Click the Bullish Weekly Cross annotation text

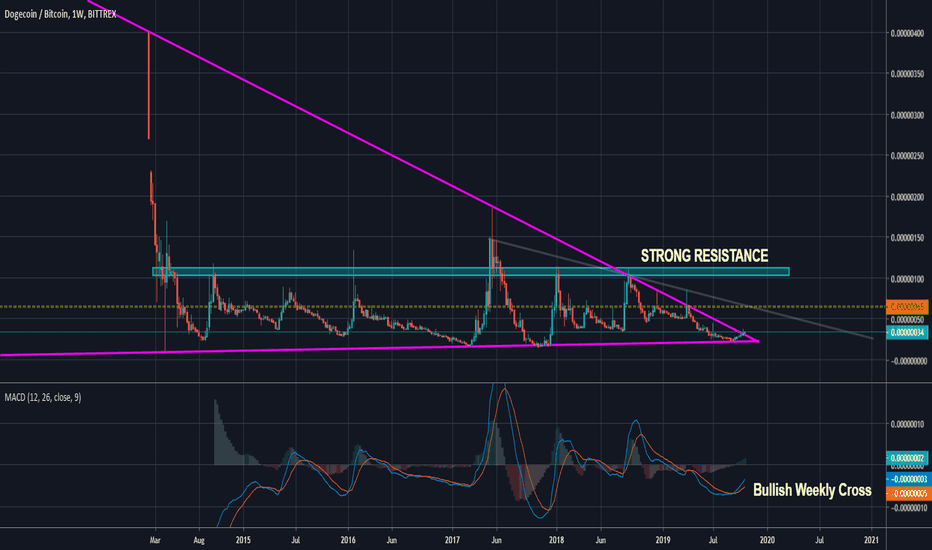click(812, 490)
